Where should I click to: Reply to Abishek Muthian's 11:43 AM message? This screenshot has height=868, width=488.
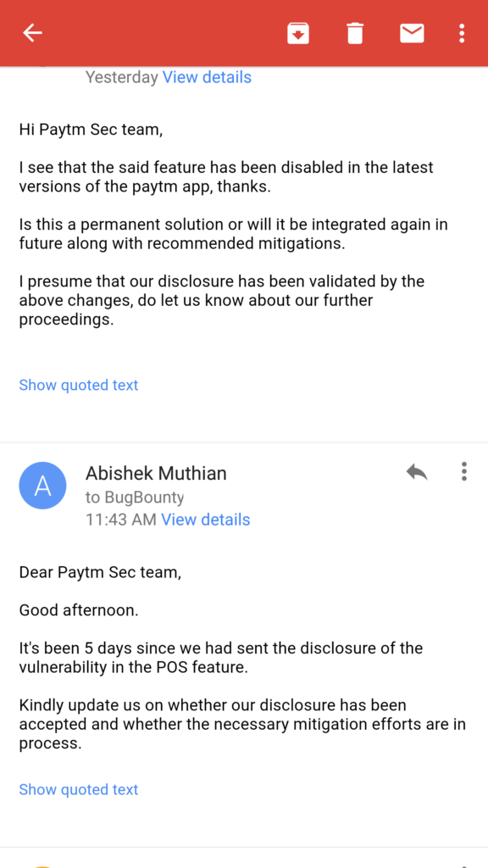point(417,471)
